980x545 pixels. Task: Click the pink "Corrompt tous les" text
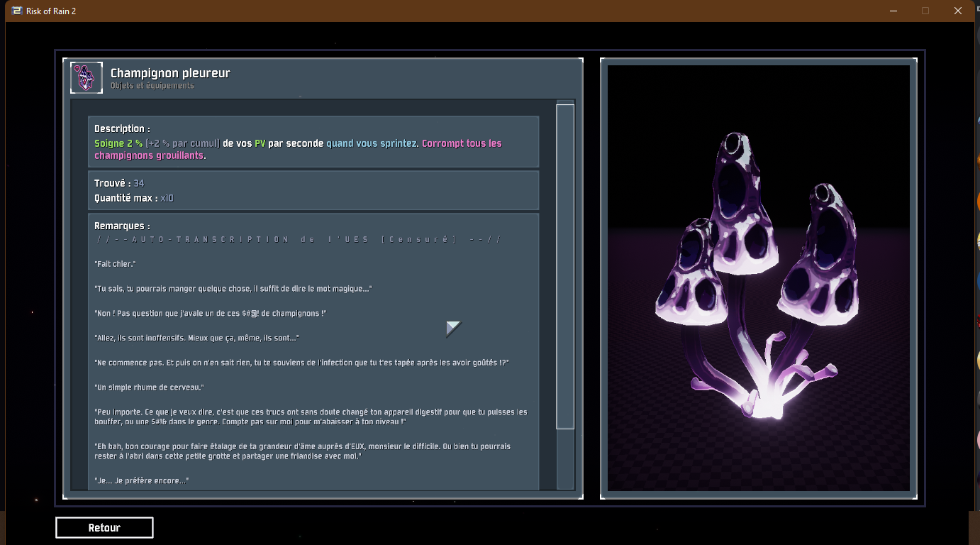[x=462, y=143]
